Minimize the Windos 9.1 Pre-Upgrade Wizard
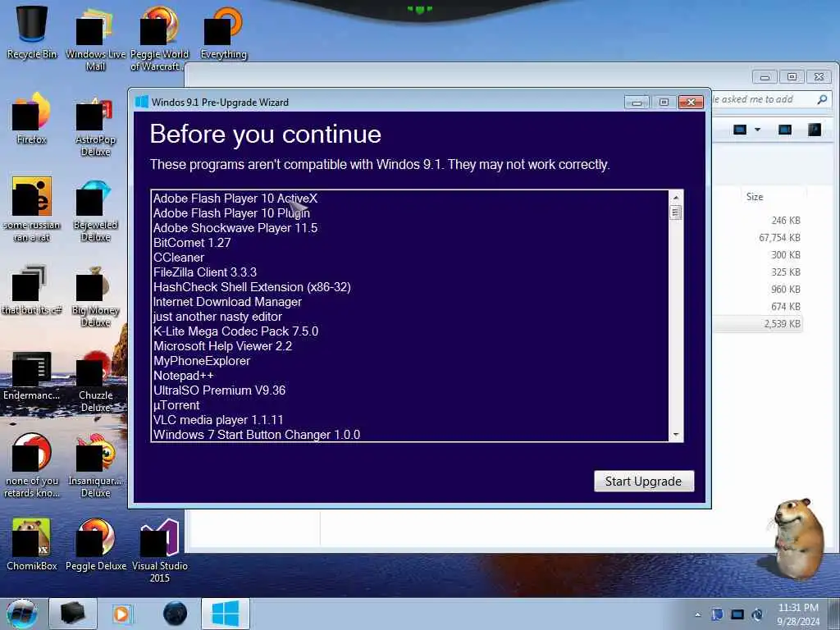The image size is (840, 630). [637, 102]
